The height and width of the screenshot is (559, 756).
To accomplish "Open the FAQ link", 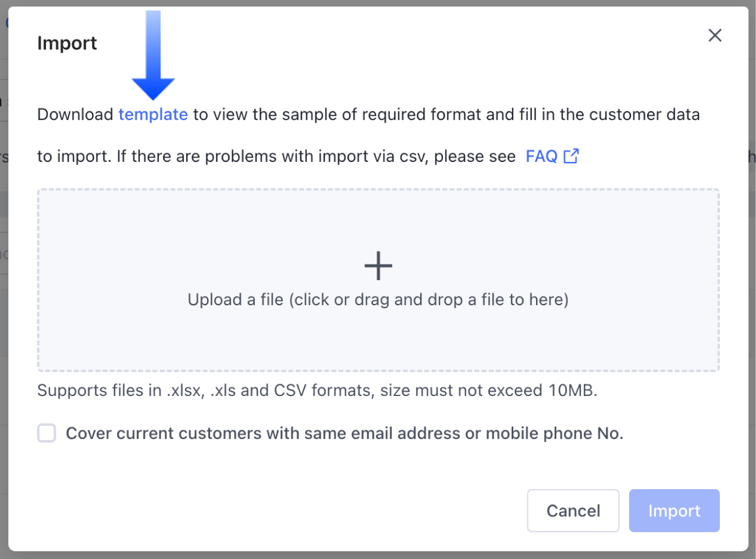I will coord(541,155).
